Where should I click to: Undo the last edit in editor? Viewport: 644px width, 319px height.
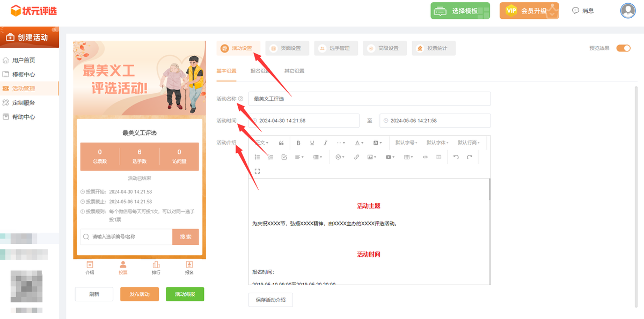pyautogui.click(x=456, y=157)
